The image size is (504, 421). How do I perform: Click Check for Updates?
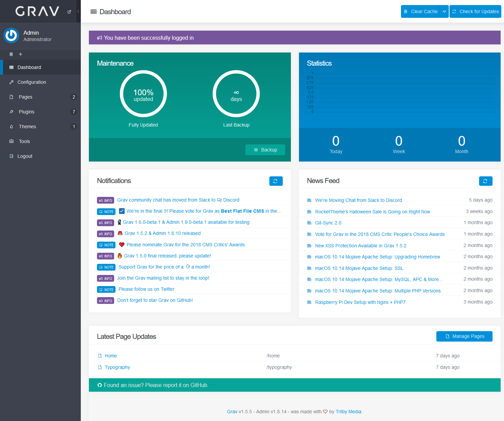click(x=475, y=11)
